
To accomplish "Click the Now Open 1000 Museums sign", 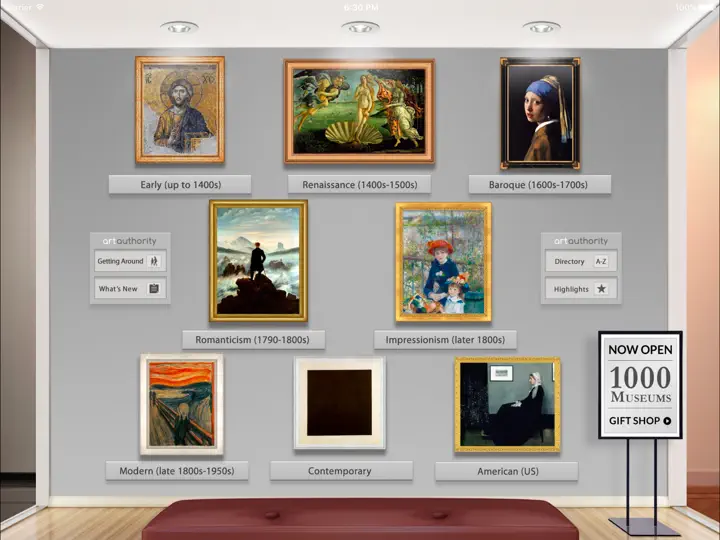I will (x=640, y=384).
